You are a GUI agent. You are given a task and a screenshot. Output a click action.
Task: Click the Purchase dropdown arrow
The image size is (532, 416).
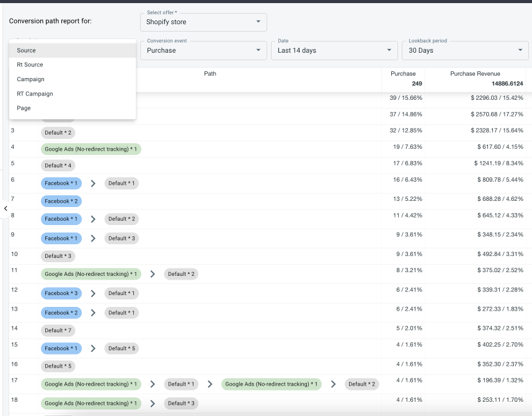(258, 50)
